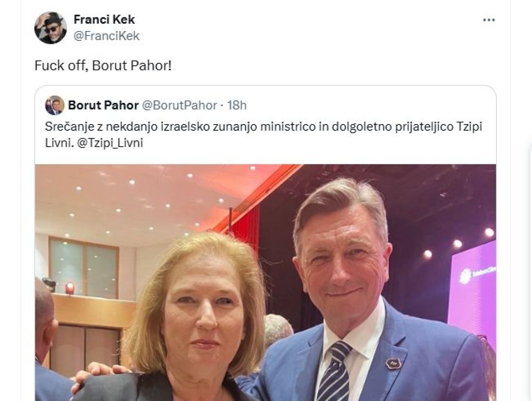Click the 18h timestamp

click(x=237, y=105)
